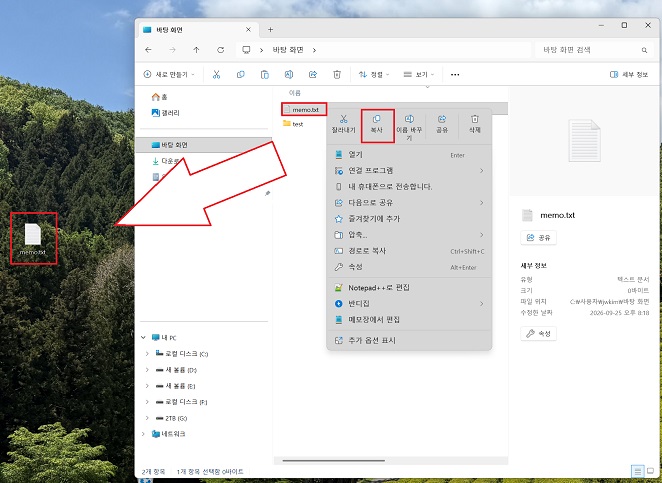Refresh the folder view
This screenshot has height=483, width=662.
[x=220, y=50]
